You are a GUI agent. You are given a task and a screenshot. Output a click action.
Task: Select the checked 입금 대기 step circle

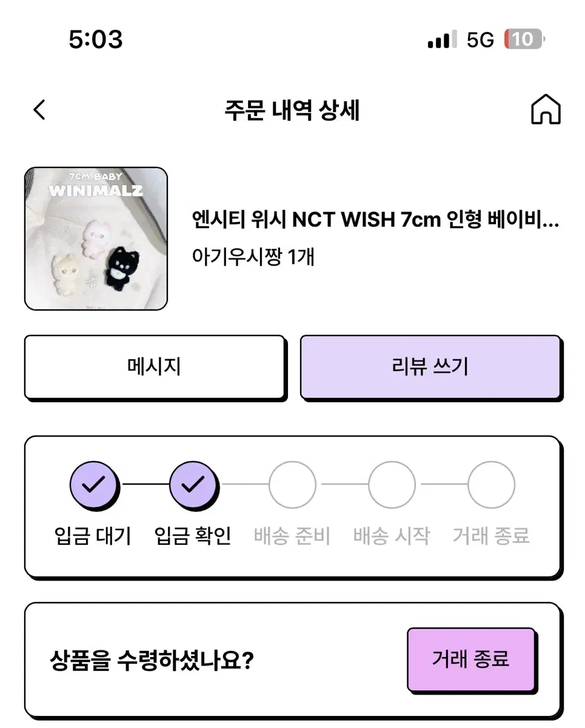pos(94,484)
